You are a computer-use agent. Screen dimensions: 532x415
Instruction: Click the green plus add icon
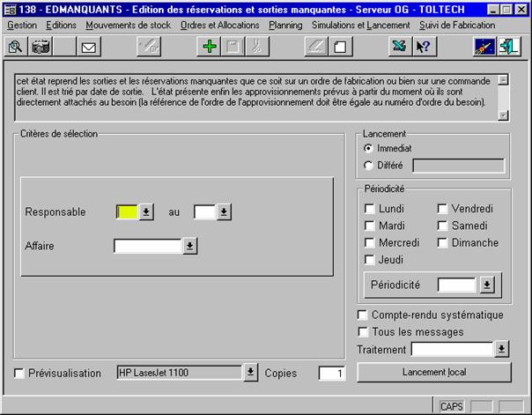click(209, 47)
